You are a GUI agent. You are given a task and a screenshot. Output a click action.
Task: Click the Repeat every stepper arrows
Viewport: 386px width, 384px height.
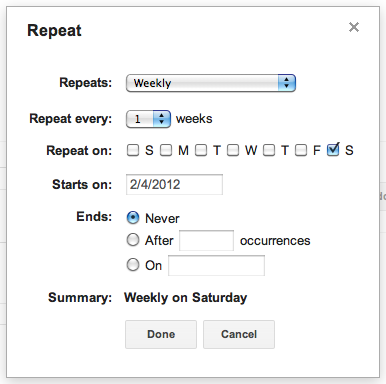point(162,119)
